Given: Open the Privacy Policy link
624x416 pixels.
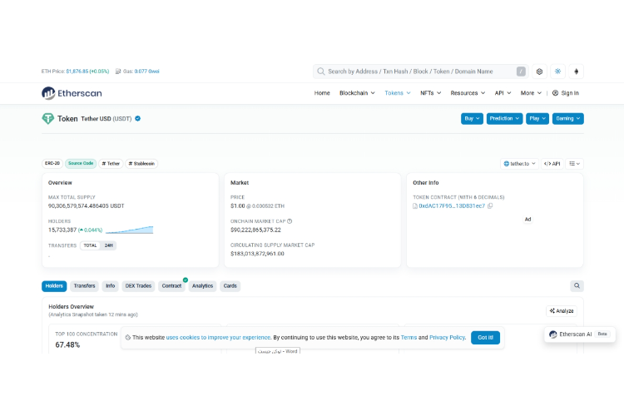Looking at the screenshot, I should pos(447,338).
